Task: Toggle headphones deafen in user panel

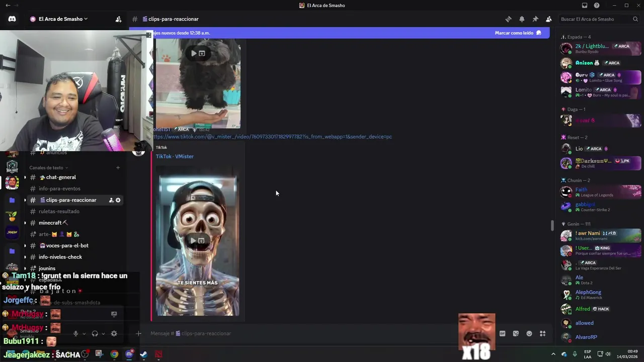Action: [x=95, y=333]
